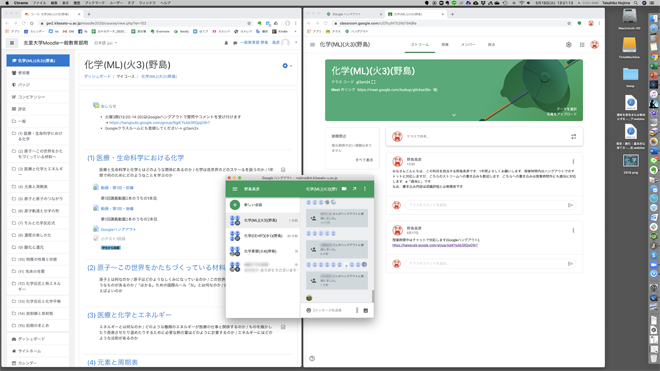The image size is (660, 371).
Task: Send comment on second Classroom post
Action: point(570,264)
